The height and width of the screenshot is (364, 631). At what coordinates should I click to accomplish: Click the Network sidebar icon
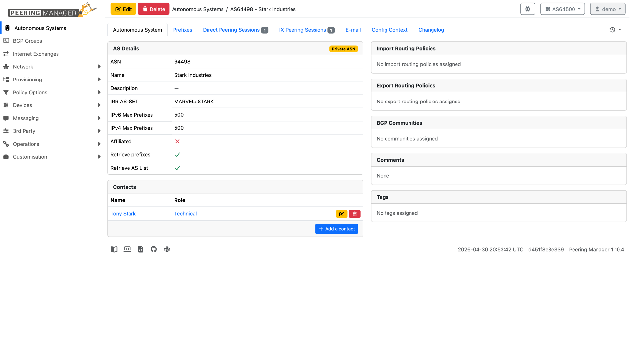(x=6, y=67)
